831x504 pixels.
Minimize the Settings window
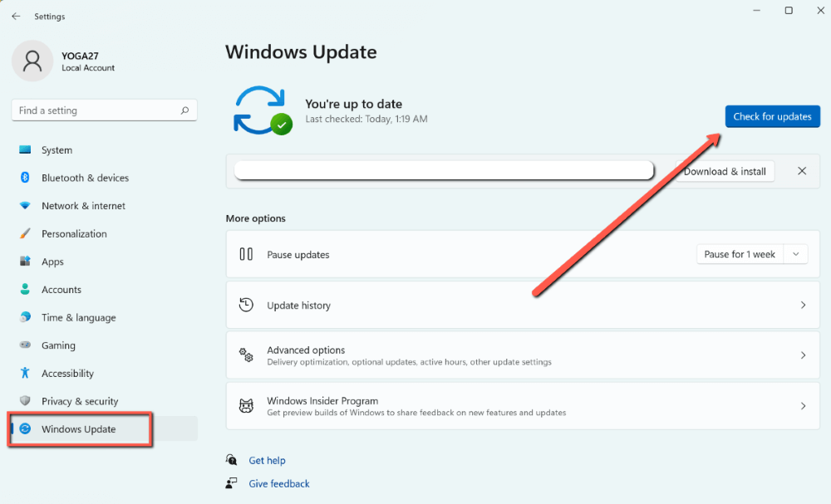tap(757, 11)
